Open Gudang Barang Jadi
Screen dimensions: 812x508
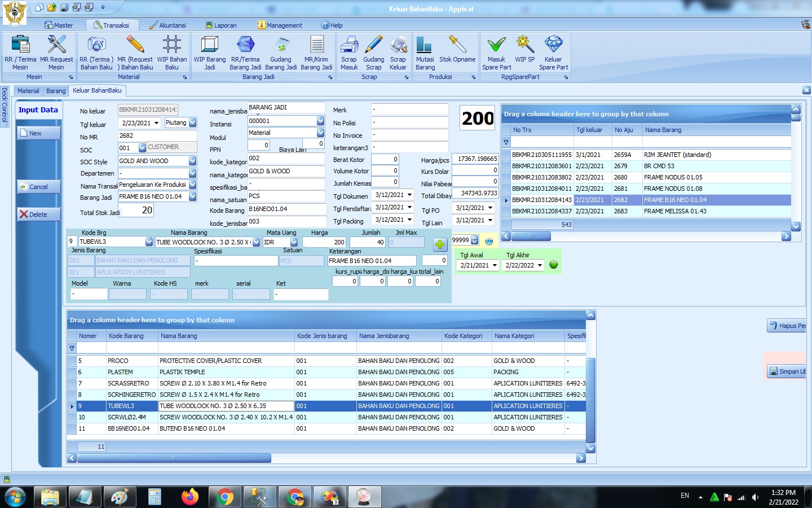pos(281,52)
